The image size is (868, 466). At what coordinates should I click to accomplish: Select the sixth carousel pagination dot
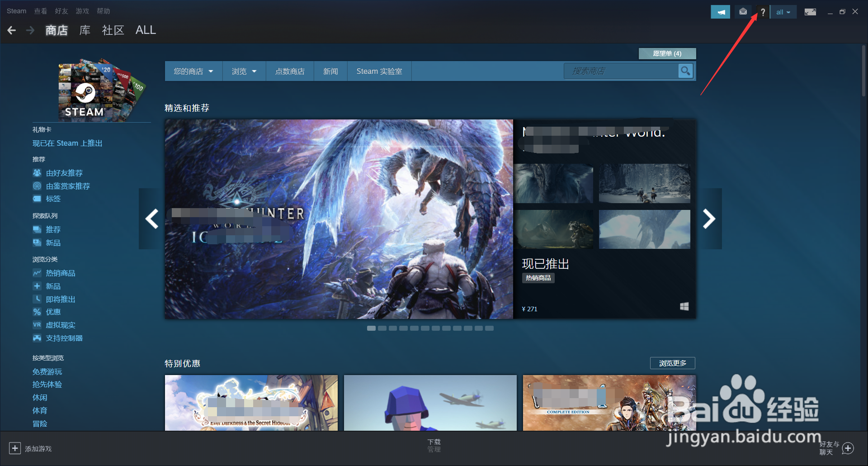(x=425, y=328)
